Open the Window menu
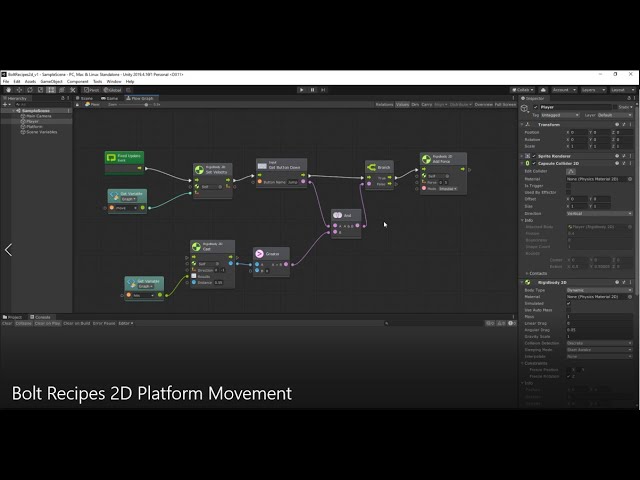Screen dimensions: 640x480 114,82
